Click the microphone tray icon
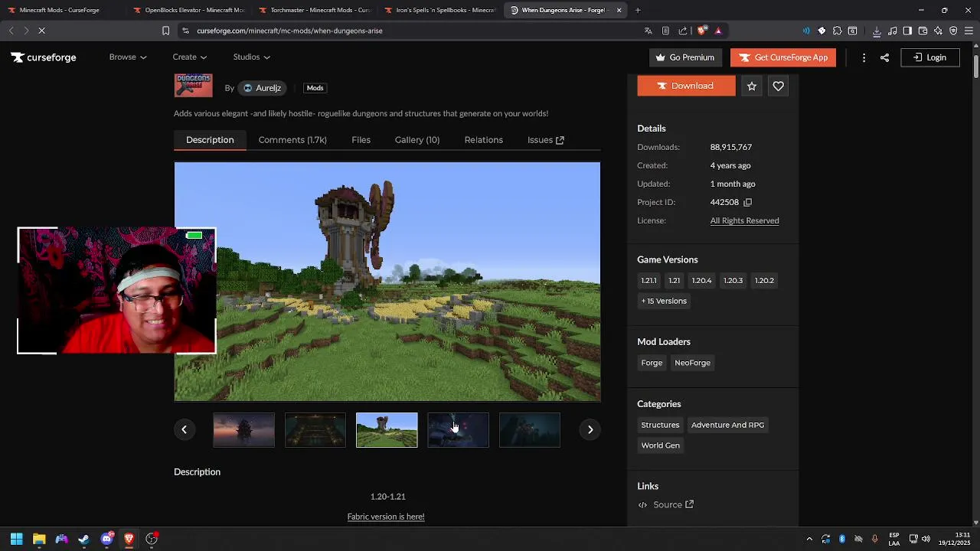The image size is (980, 551). pyautogui.click(x=874, y=539)
